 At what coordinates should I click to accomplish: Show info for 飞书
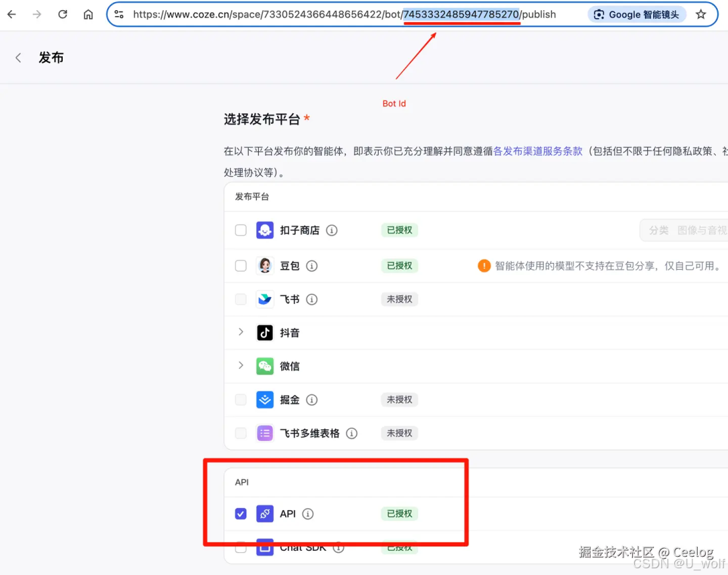pyautogui.click(x=311, y=299)
